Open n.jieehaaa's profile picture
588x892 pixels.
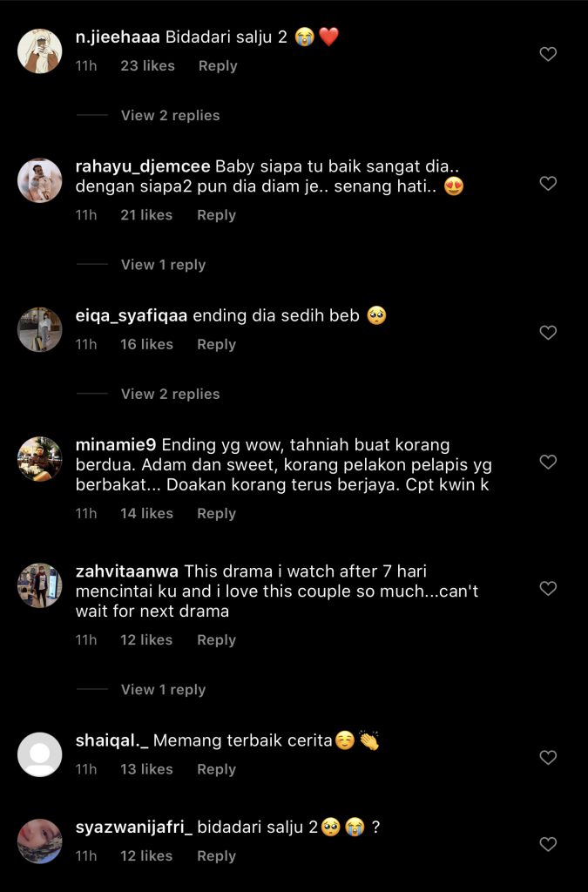(x=40, y=51)
